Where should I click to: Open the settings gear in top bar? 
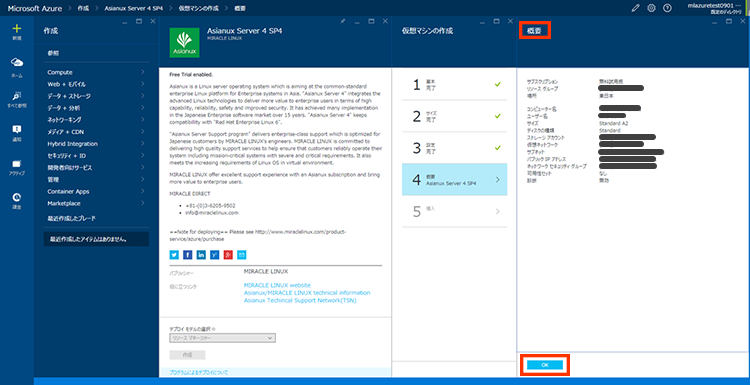pyautogui.click(x=651, y=8)
